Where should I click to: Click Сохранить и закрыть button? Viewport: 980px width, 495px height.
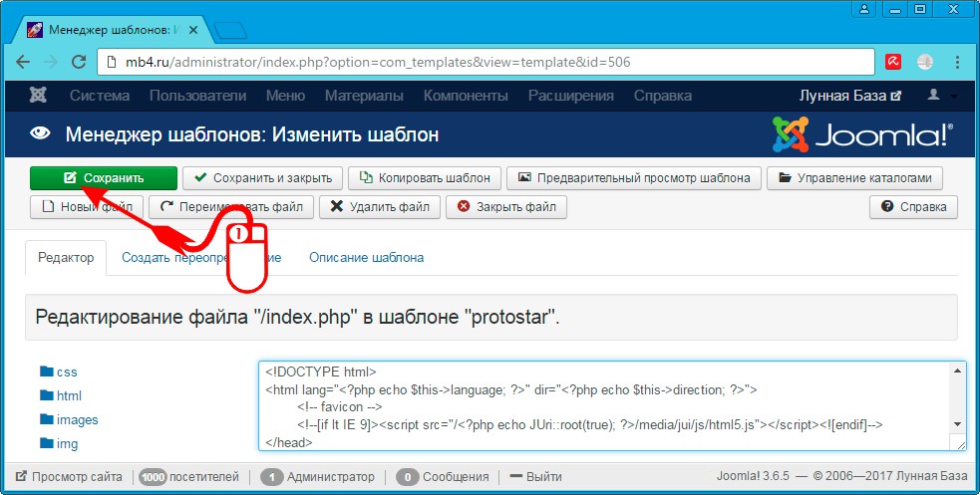point(262,178)
